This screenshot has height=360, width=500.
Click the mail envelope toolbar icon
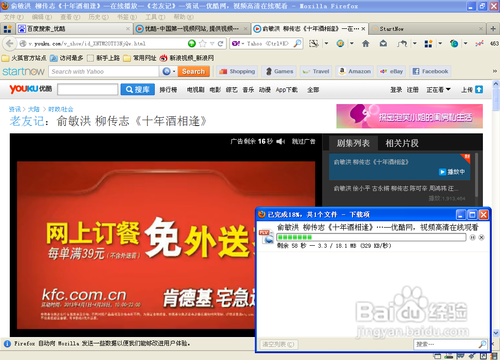383,43
